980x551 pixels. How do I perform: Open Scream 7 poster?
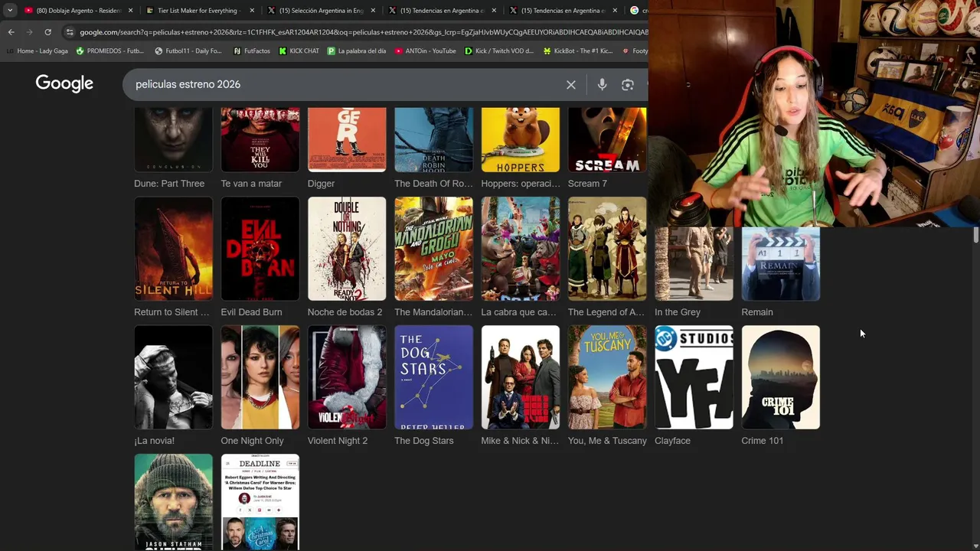pos(607,139)
